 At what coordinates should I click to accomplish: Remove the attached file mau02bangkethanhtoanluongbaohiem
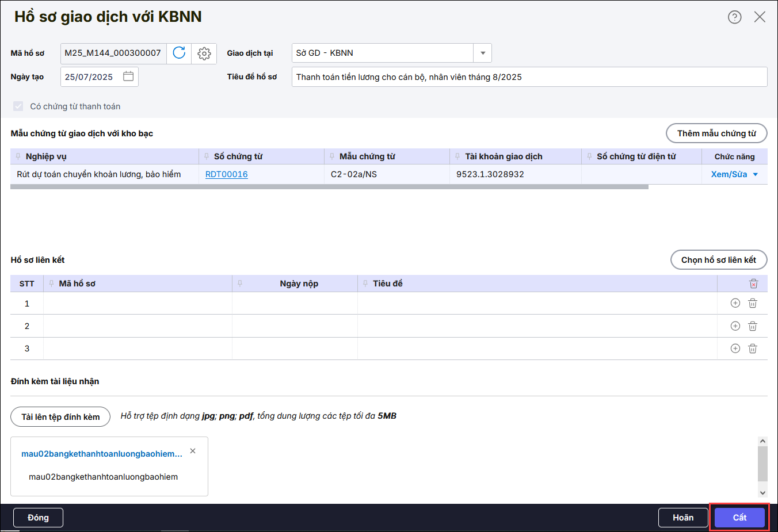pos(193,451)
